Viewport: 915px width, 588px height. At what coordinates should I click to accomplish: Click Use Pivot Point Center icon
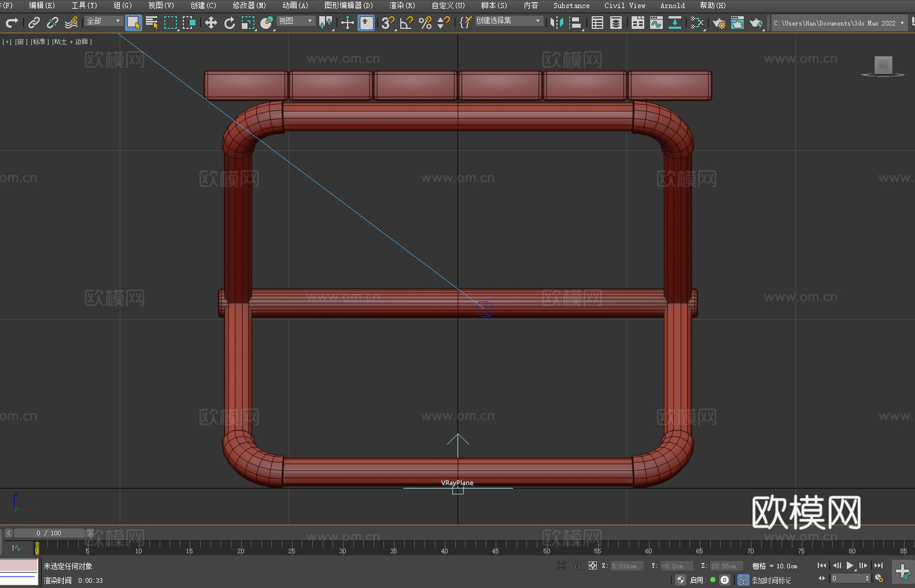326,23
